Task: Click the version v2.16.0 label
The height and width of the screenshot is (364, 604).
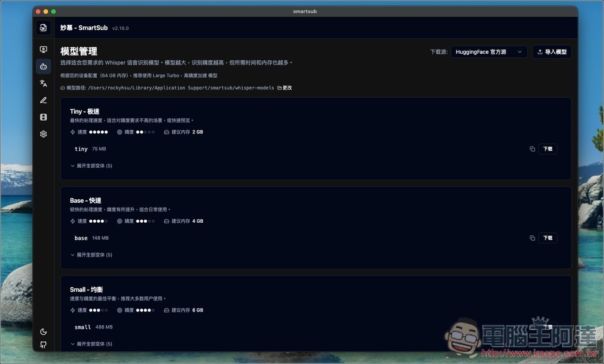Action: [x=120, y=28]
